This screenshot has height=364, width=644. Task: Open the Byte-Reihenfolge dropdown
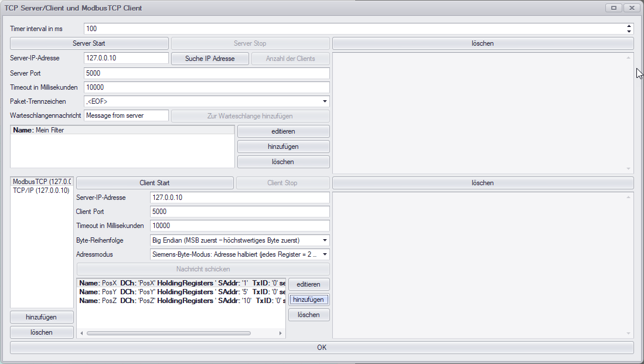324,240
